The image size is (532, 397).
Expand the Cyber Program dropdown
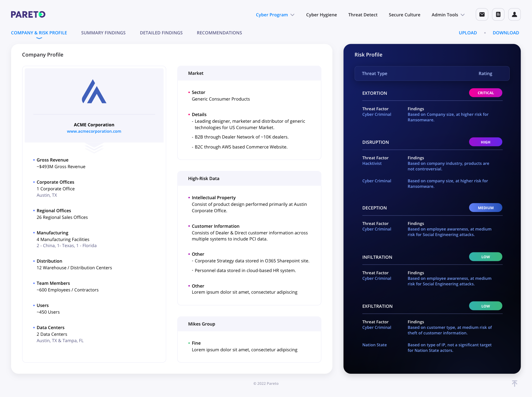tap(275, 15)
